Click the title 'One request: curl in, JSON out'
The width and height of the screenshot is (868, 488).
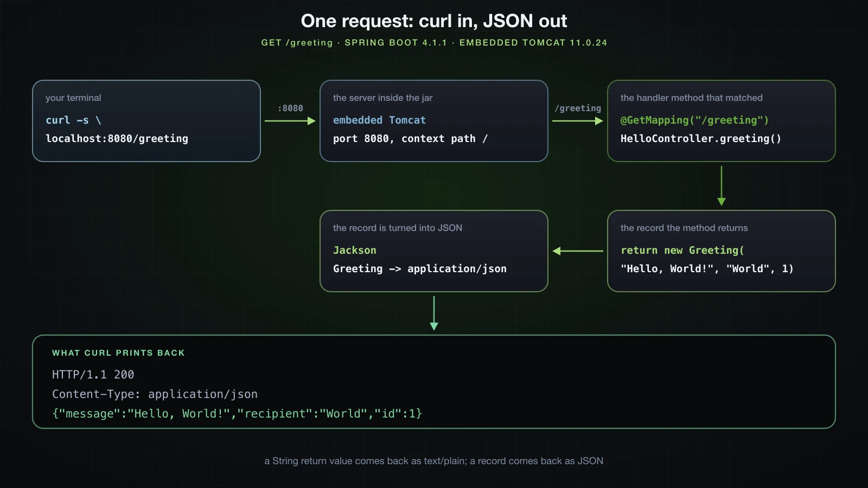coord(434,21)
